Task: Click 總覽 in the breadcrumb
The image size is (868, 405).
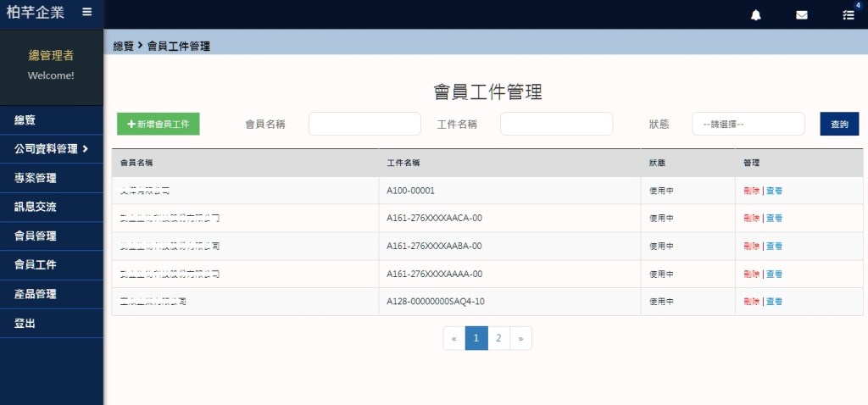Action: [x=124, y=46]
